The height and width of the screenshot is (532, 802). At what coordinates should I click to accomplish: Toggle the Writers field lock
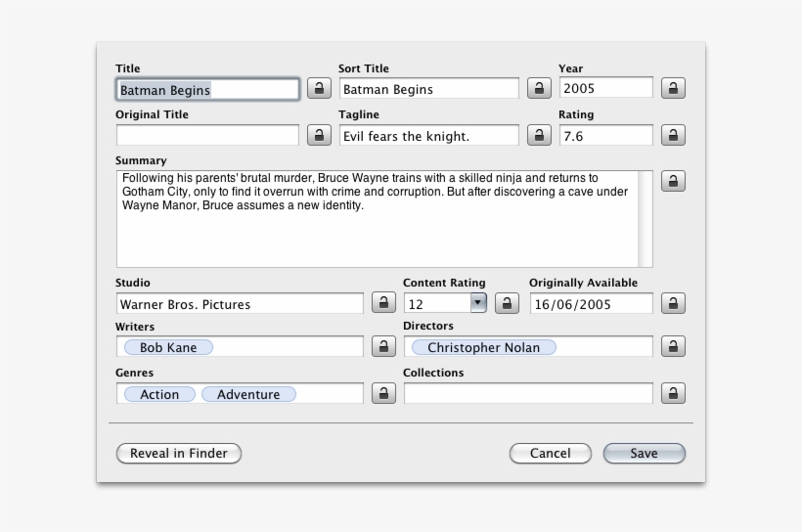click(381, 347)
